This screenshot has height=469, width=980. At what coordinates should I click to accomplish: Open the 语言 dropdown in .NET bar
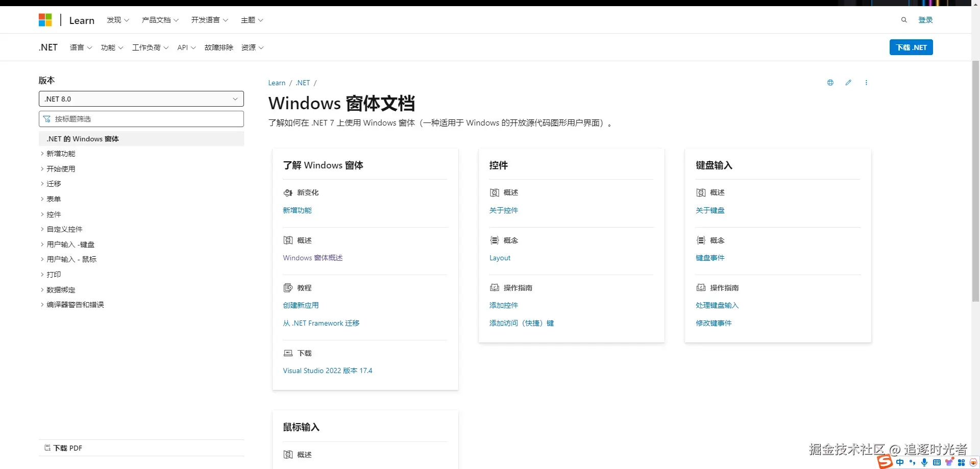(x=81, y=47)
